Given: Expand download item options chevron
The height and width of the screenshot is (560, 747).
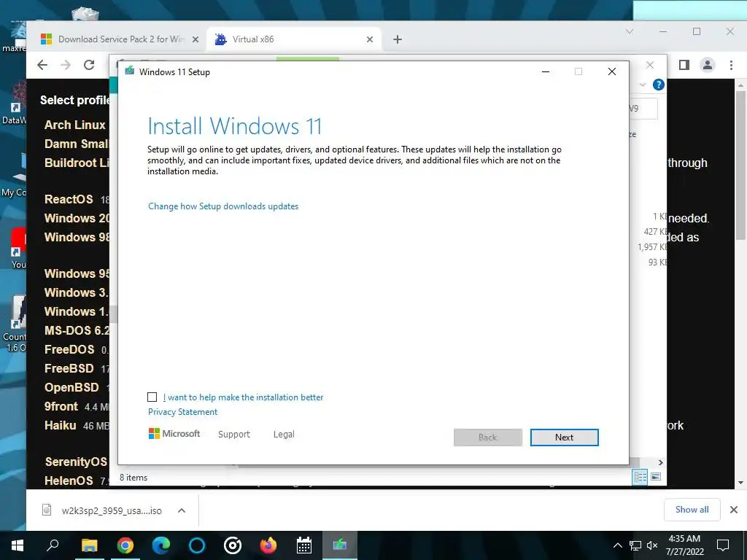Looking at the screenshot, I should tap(182, 510).
